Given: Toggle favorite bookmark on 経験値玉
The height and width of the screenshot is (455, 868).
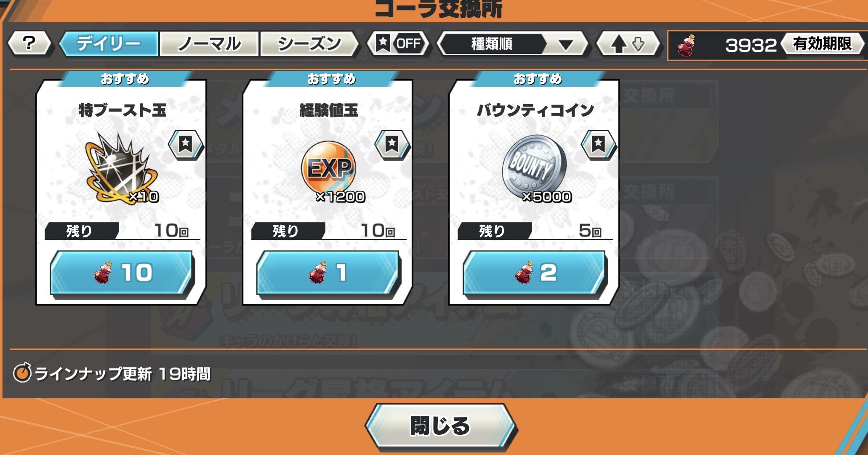Looking at the screenshot, I should pos(392,144).
